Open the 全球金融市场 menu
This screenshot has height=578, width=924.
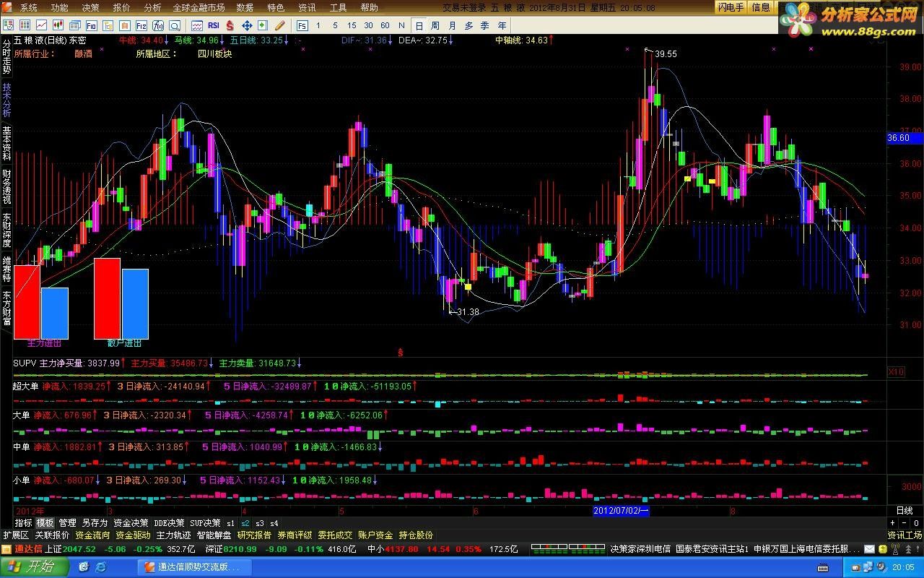199,7
